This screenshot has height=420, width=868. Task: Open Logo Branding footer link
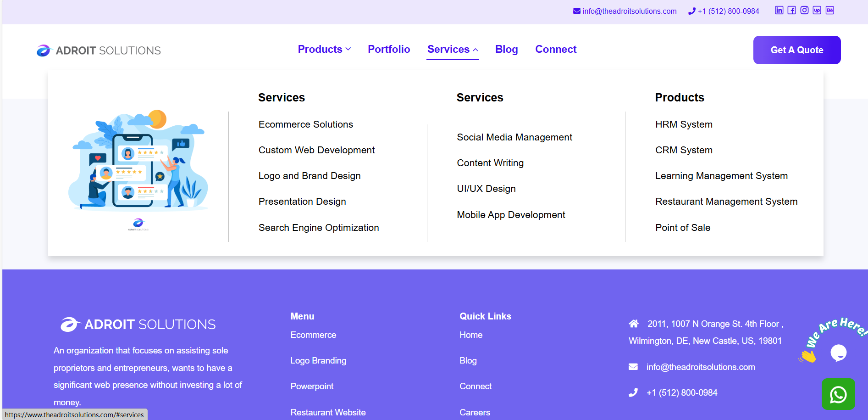[x=318, y=361]
